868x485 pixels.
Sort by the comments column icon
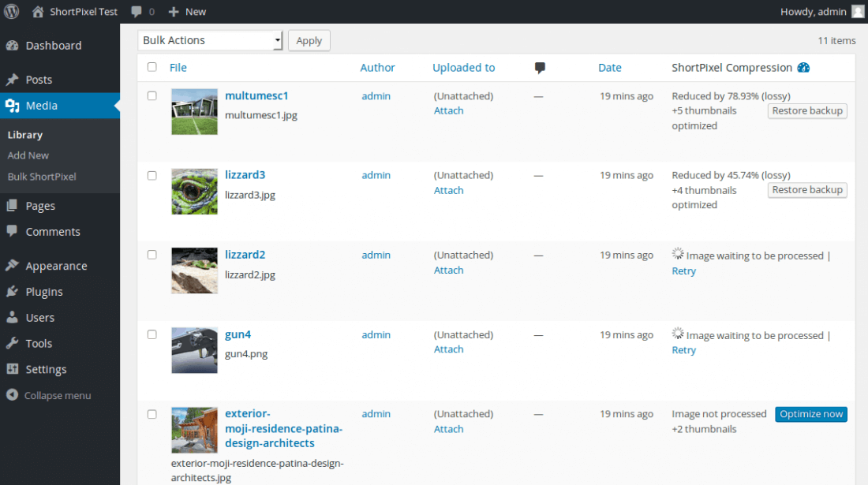(540, 68)
